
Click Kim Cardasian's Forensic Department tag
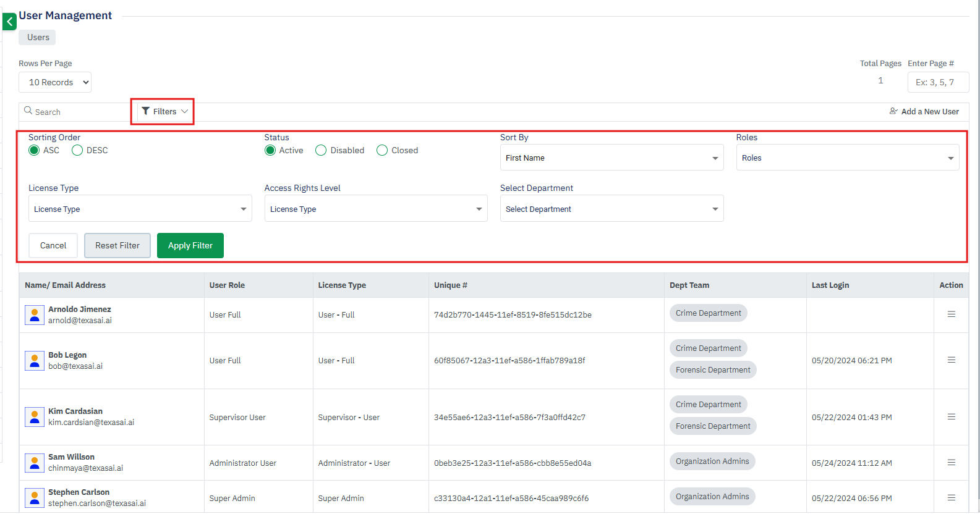[713, 426]
